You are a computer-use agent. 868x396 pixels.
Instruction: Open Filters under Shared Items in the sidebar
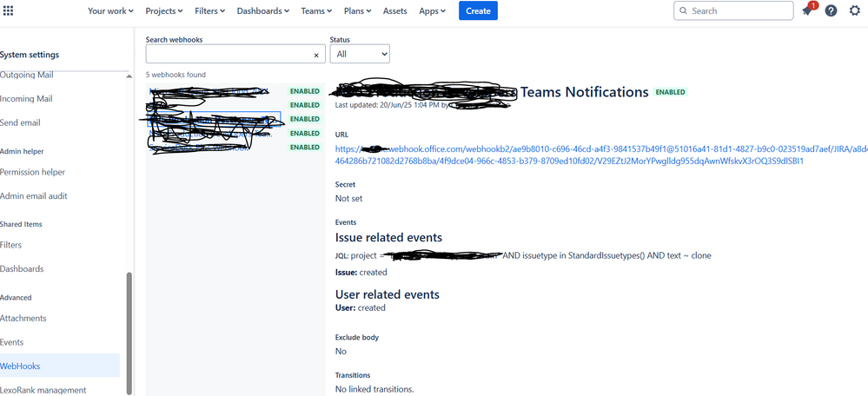(x=11, y=244)
